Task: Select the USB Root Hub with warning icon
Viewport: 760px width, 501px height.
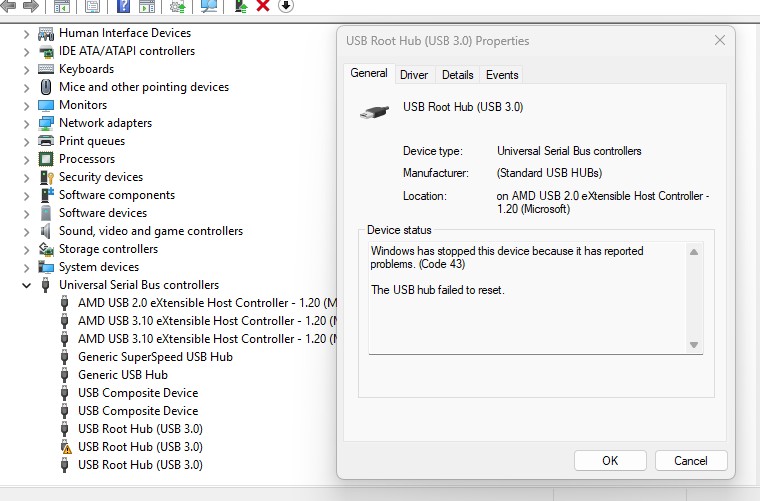Action: (x=140, y=447)
